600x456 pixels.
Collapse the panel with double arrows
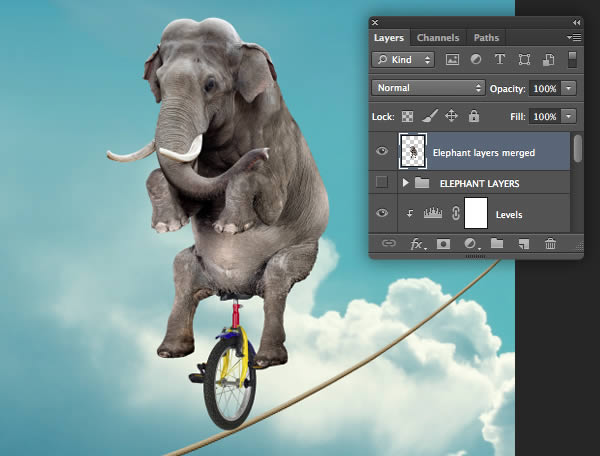tap(576, 23)
